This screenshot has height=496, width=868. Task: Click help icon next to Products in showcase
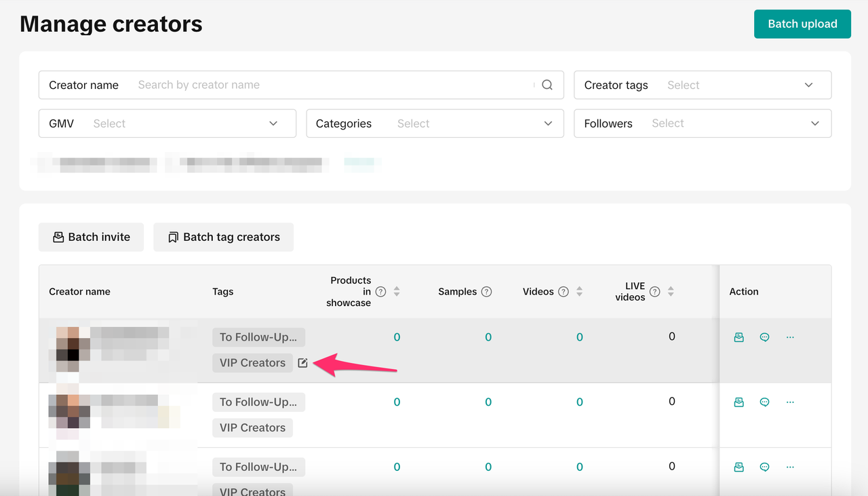click(381, 292)
